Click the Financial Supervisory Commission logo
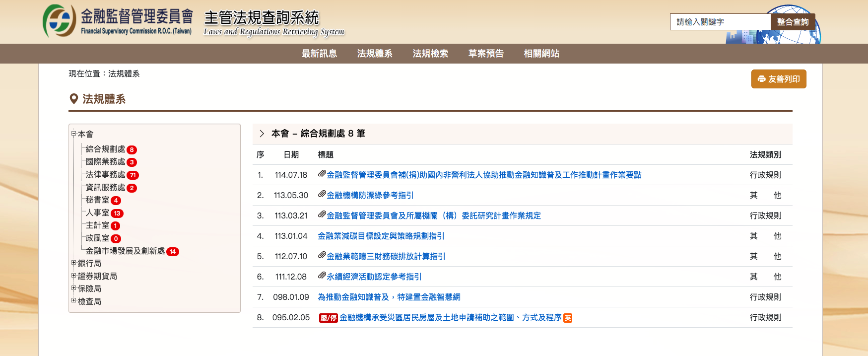Screen dimensions: 868x356 click(x=118, y=21)
